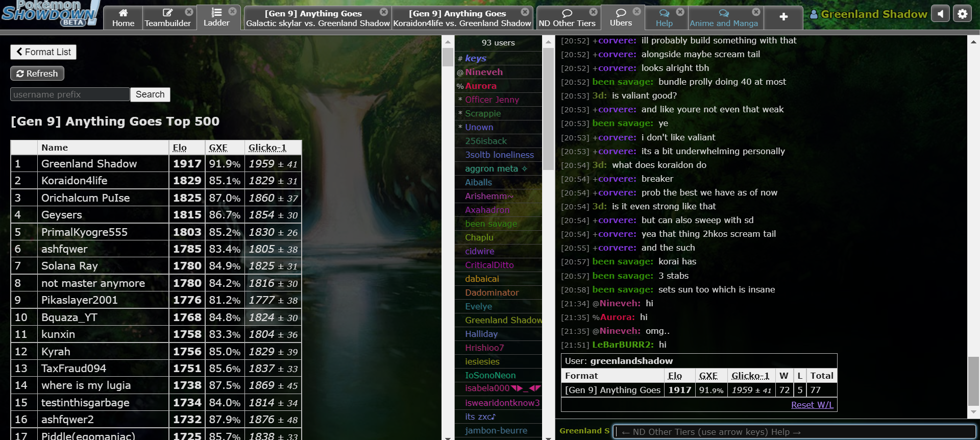Screen dimensions: 980x440
Task: Switch to the ND Other Tiers chat tab
Action: [x=567, y=18]
